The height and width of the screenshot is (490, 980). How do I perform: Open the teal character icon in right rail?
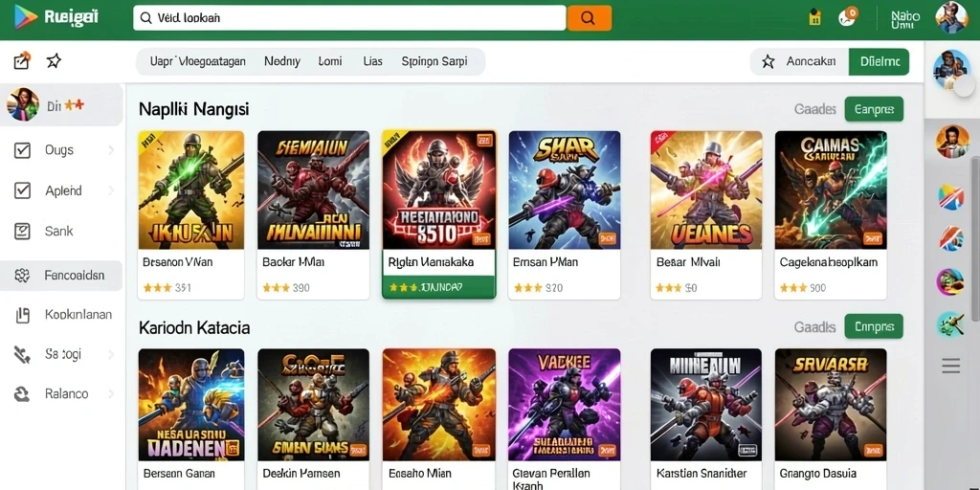click(950, 323)
